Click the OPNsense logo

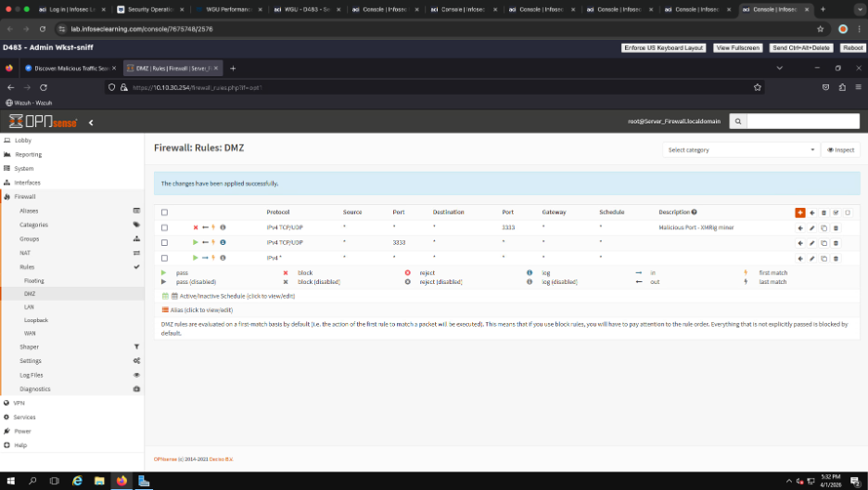point(44,122)
